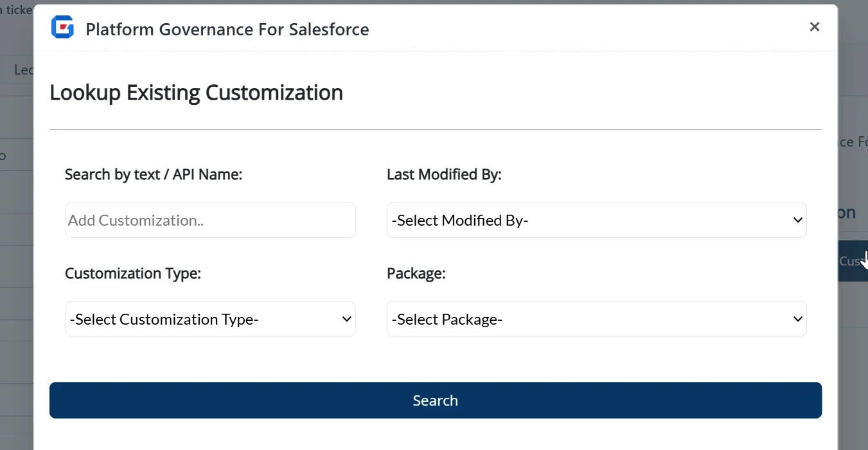The height and width of the screenshot is (450, 868).
Task: Click the 'ticket' text in top-left background
Action: (16, 10)
